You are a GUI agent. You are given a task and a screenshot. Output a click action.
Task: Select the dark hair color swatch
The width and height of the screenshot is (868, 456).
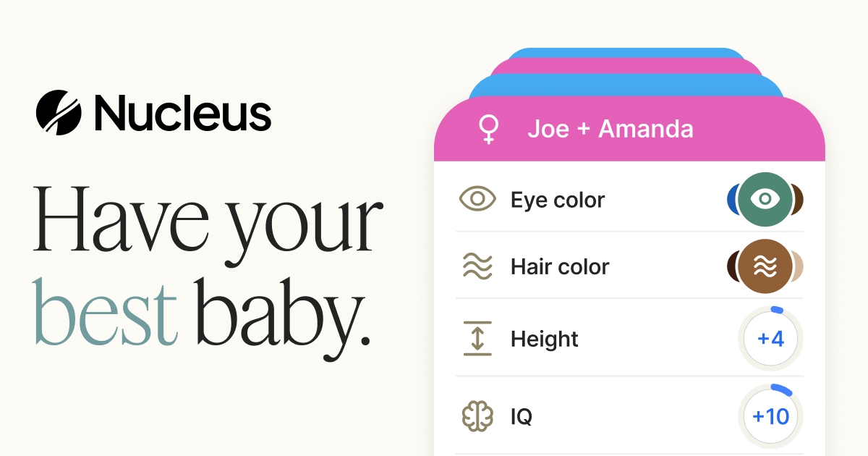click(732, 266)
